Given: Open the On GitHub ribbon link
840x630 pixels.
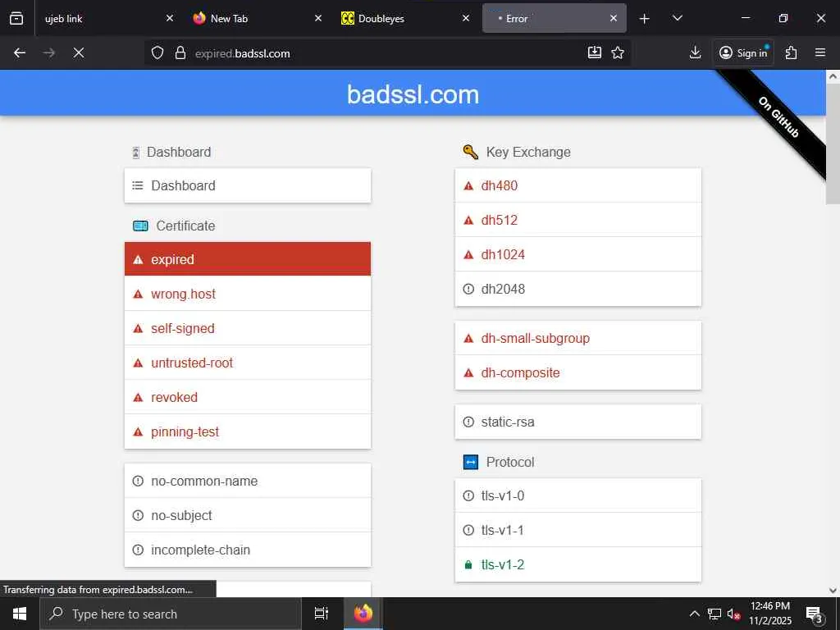Looking at the screenshot, I should pyautogui.click(x=778, y=116).
